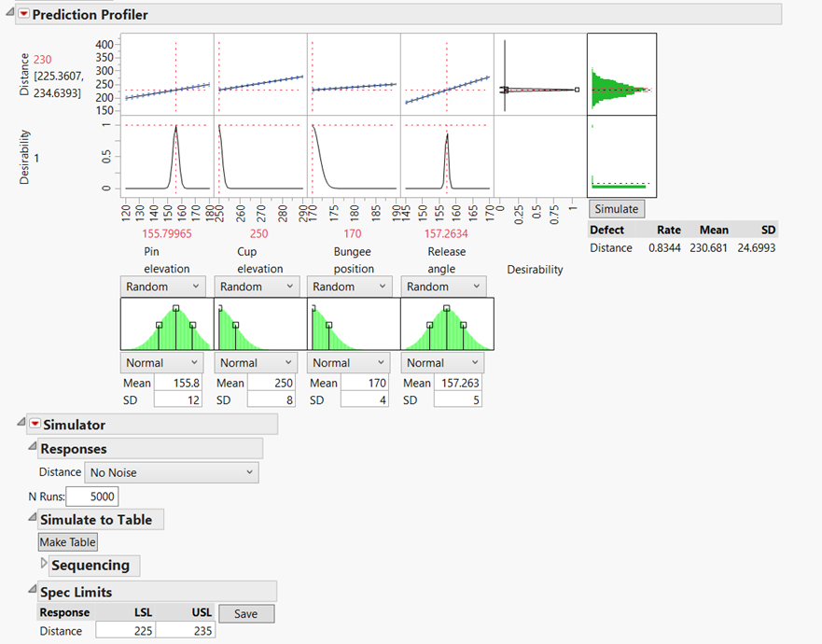Edit the Distance LSL value 225
The height and width of the screenshot is (644, 822).
(125, 630)
